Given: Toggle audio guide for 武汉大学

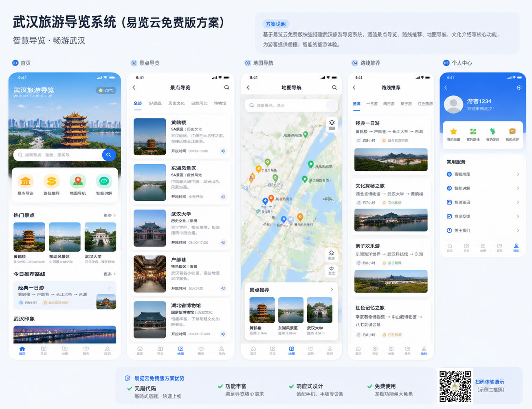Looking at the screenshot, I should coord(223,242).
